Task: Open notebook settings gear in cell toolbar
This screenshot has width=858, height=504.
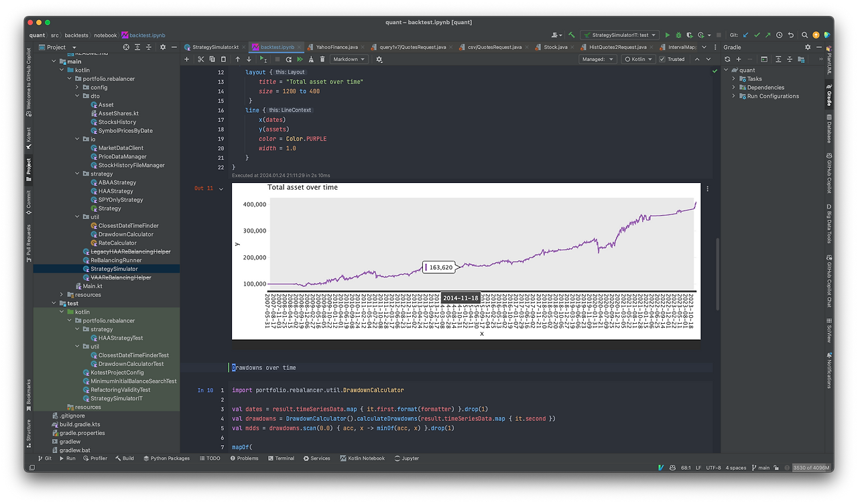Action: pyautogui.click(x=379, y=59)
